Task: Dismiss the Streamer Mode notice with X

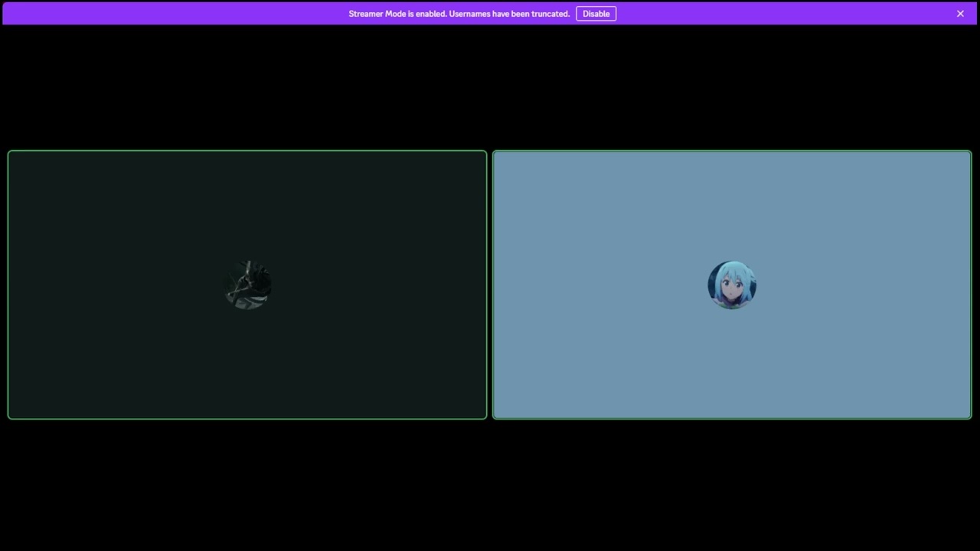Action: tap(960, 14)
